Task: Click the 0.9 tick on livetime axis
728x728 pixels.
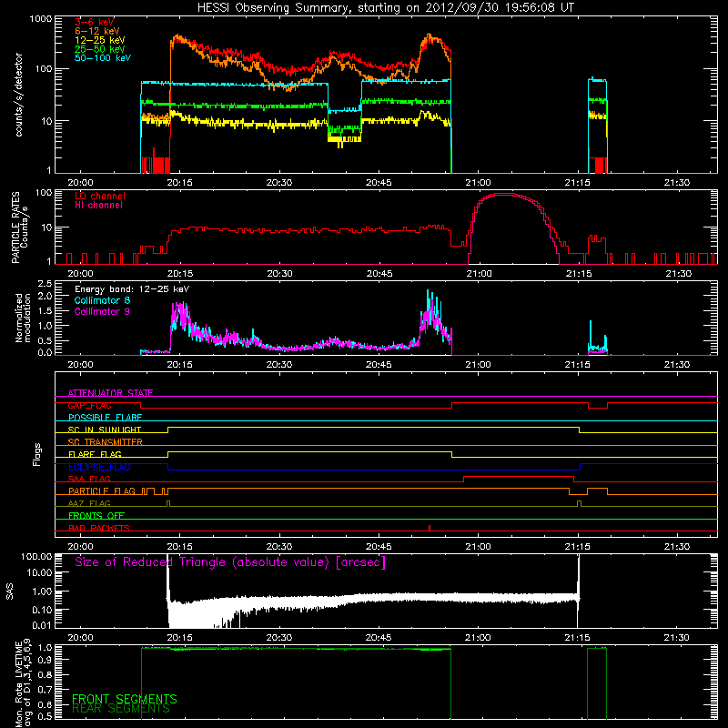Action: click(x=45, y=661)
